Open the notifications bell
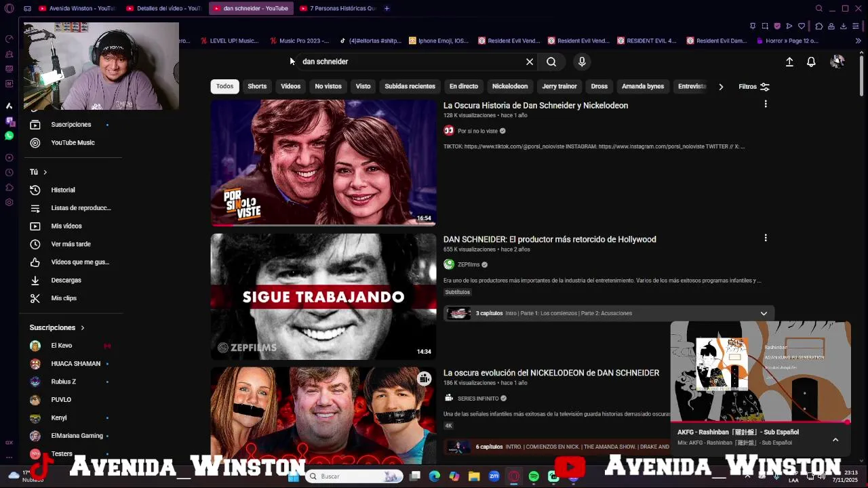The width and height of the screenshot is (868, 488). (811, 62)
